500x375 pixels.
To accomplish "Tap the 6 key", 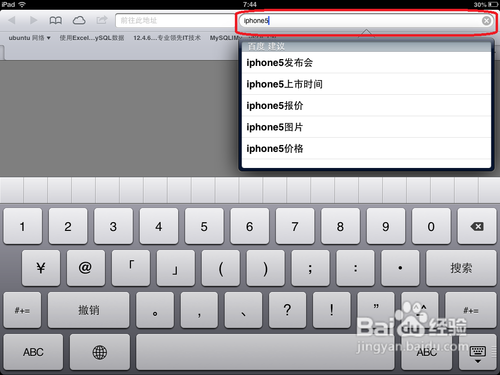I will (250, 226).
